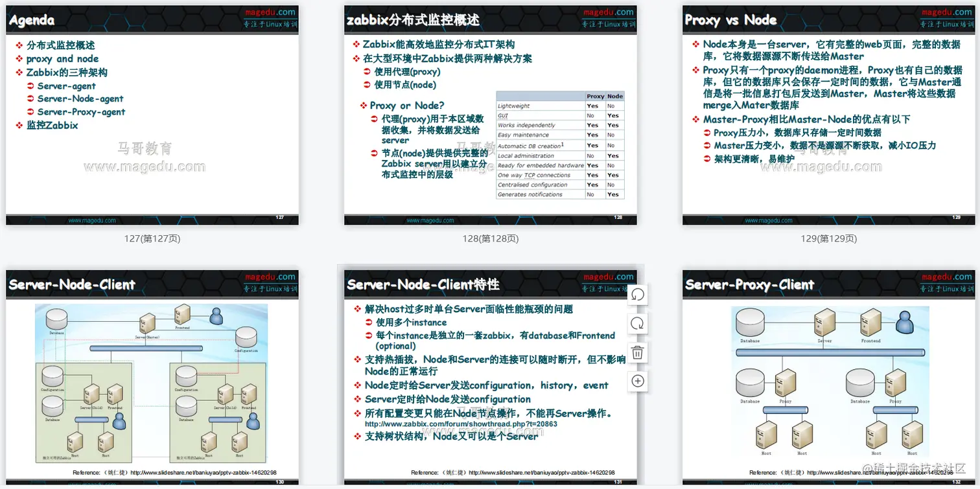The image size is (980, 489).
Task: Click 'Server-Proxy-agent' bullet in Agenda slide
Action: coord(81,112)
